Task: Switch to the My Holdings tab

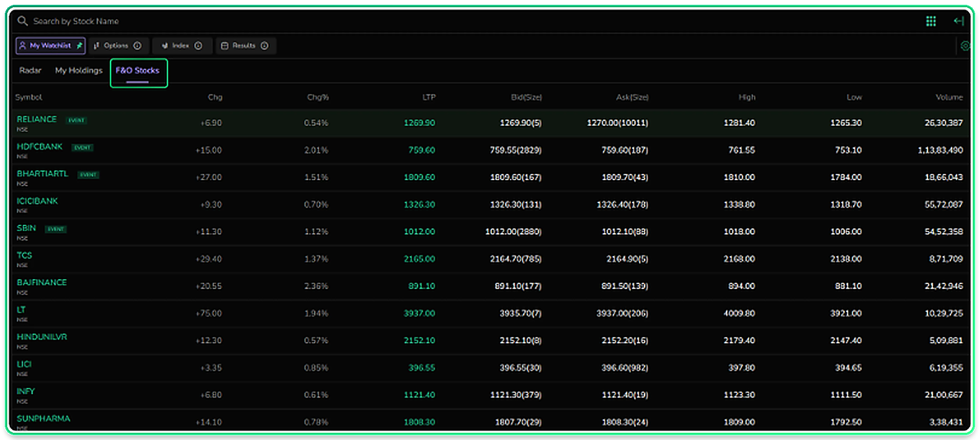Action: pyautogui.click(x=79, y=70)
